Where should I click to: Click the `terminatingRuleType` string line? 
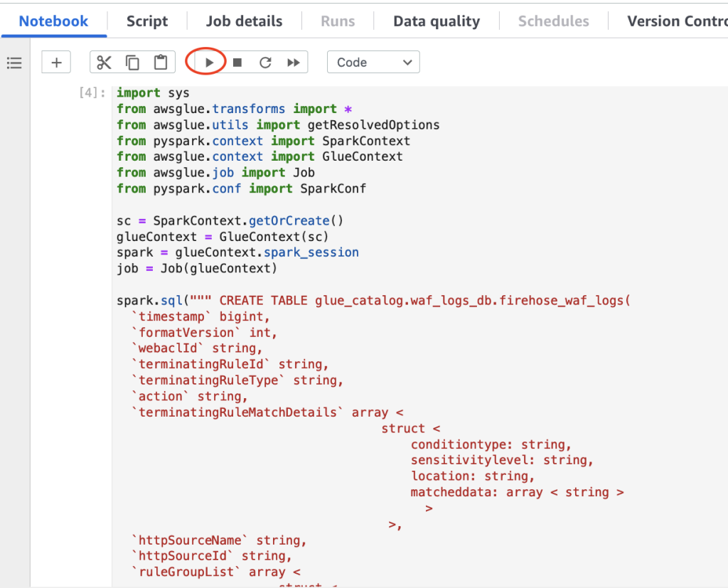click(237, 380)
